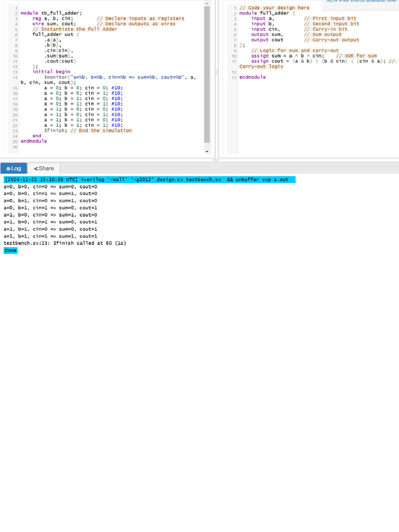Click the splitter between testbench and design editors
Viewport: 399px width, 532px height.
point(217,73)
